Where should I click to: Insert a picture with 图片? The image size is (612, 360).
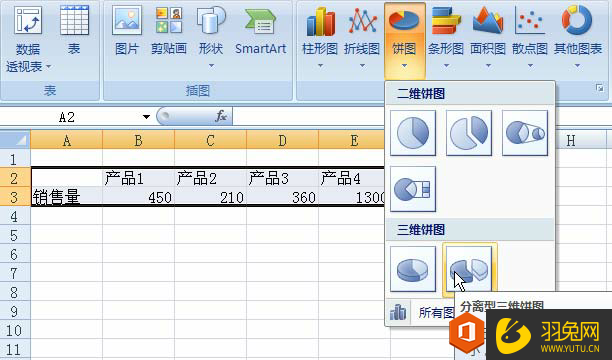tap(127, 30)
